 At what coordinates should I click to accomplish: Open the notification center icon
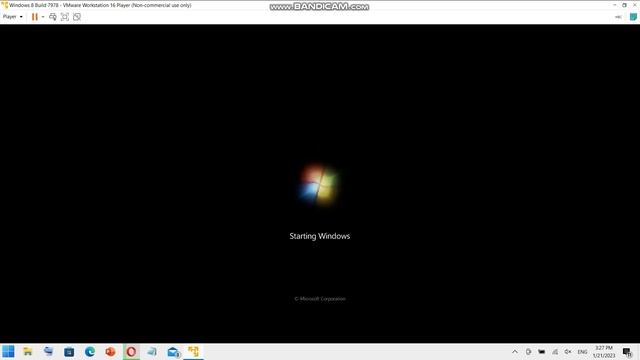click(x=628, y=351)
